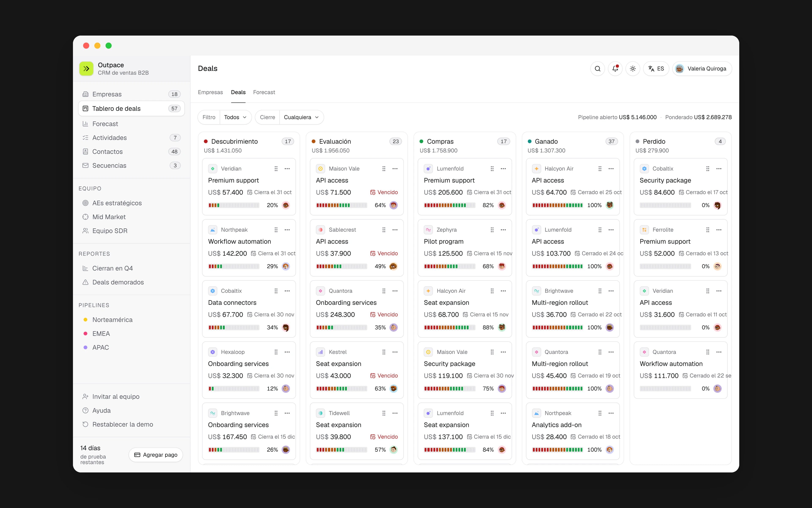The width and height of the screenshot is (812, 508).
Task: Open more options on Kestrel Seat expansion card
Action: pyautogui.click(x=395, y=352)
